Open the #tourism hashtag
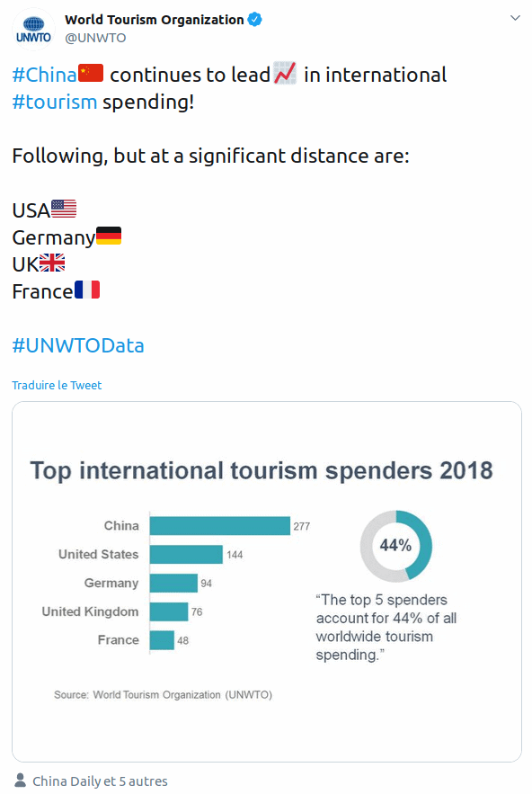 55,102
